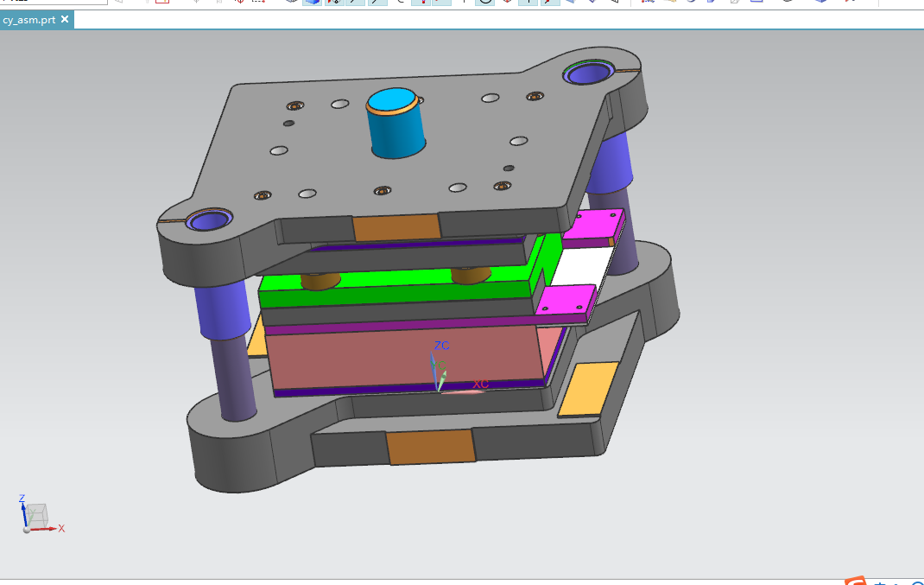The image size is (924, 585).
Task: Select the right brown bushing under green plate
Action: (471, 275)
